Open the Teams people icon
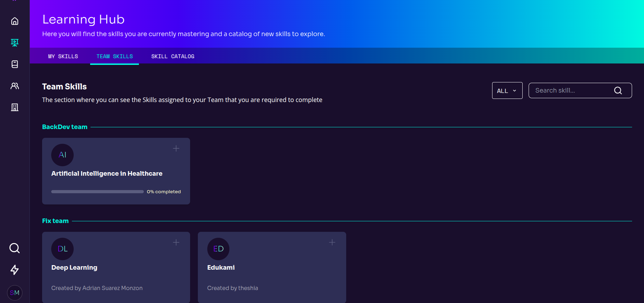644x303 pixels. click(x=15, y=86)
